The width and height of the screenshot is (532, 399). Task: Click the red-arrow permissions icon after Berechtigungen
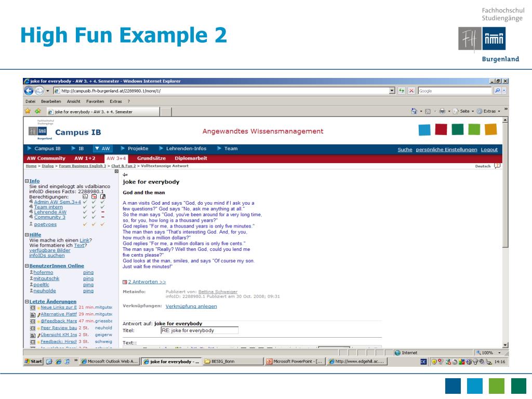[x=94, y=196]
